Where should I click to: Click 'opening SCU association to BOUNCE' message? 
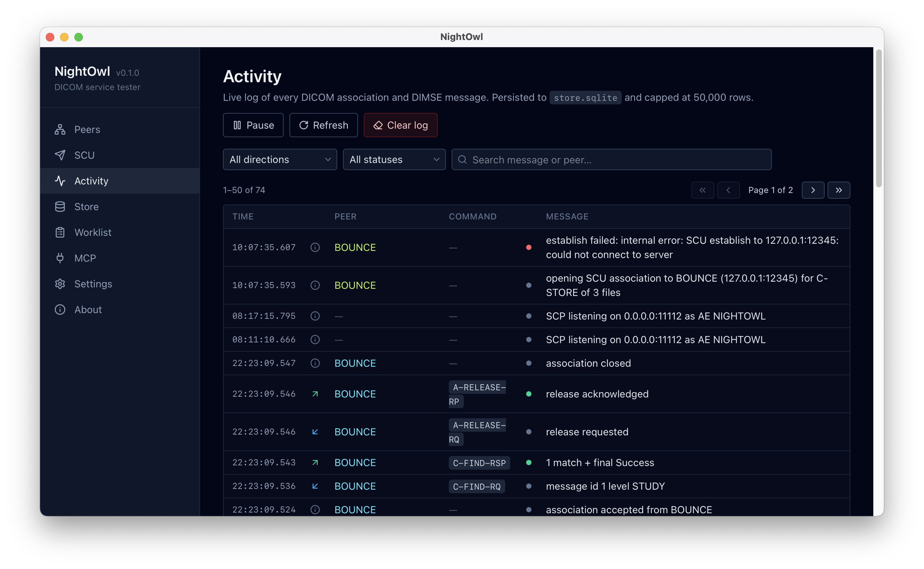click(687, 285)
